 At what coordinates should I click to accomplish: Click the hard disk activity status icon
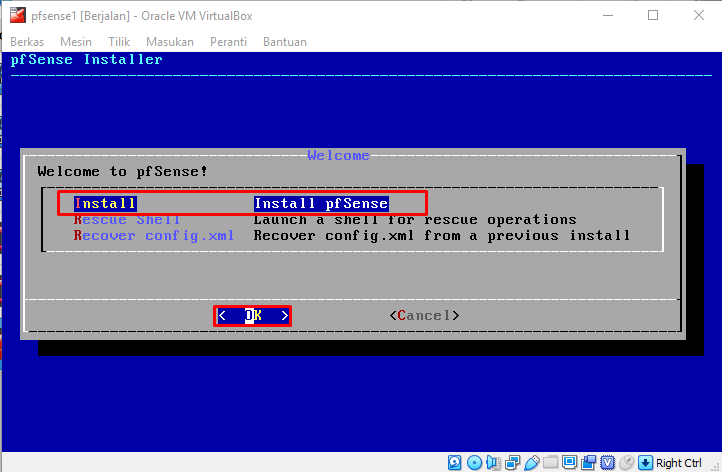454,462
